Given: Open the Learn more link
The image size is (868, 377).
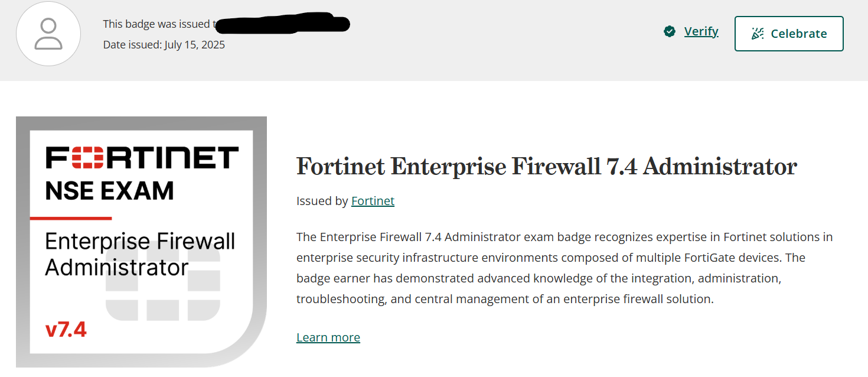Looking at the screenshot, I should 328,337.
